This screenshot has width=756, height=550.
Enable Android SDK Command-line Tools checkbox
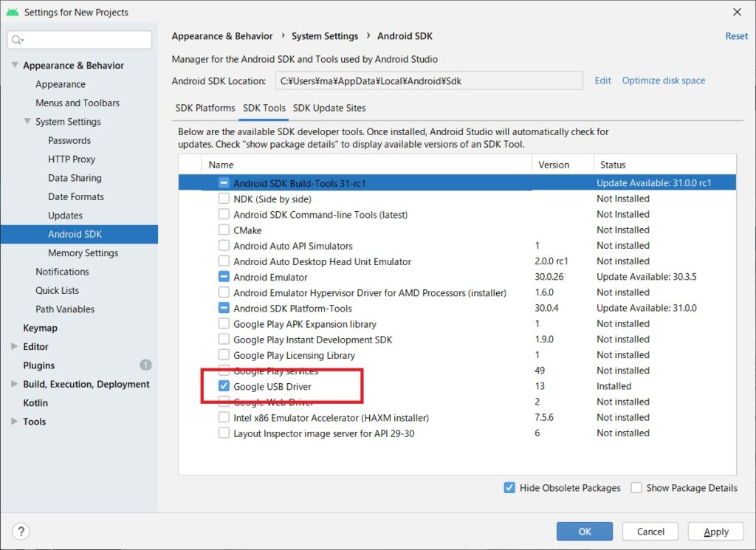[224, 214]
